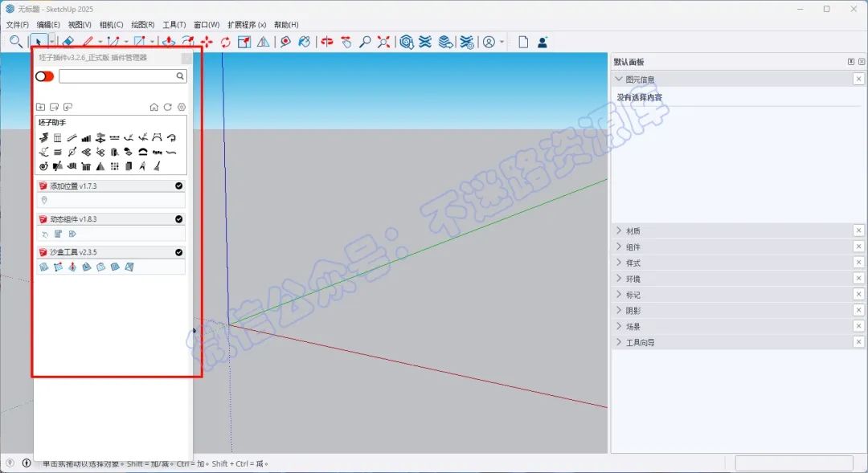Expand the 阴影 panel
Image resolution: width=868 pixels, height=473 pixels.
coord(619,310)
